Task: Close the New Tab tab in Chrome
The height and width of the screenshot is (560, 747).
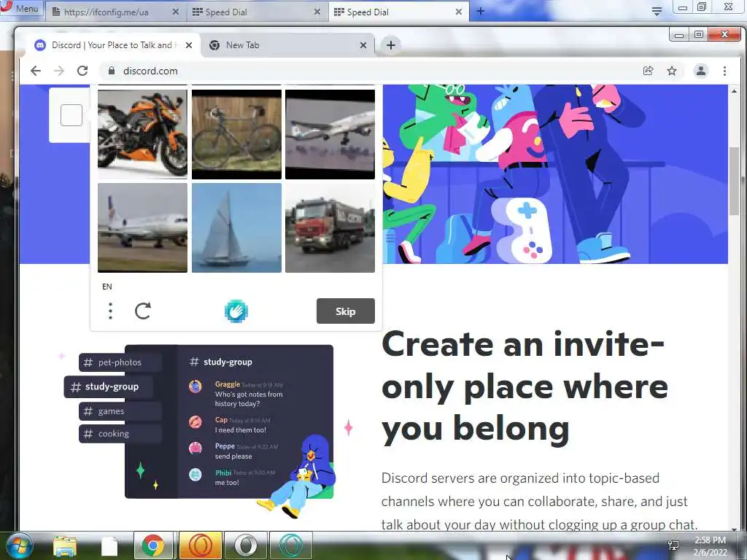Action: [363, 45]
